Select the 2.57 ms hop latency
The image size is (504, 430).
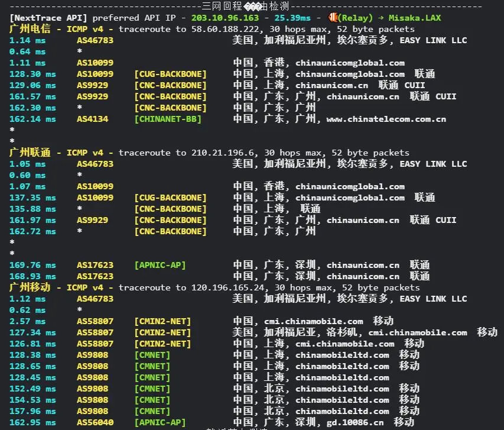pos(27,321)
